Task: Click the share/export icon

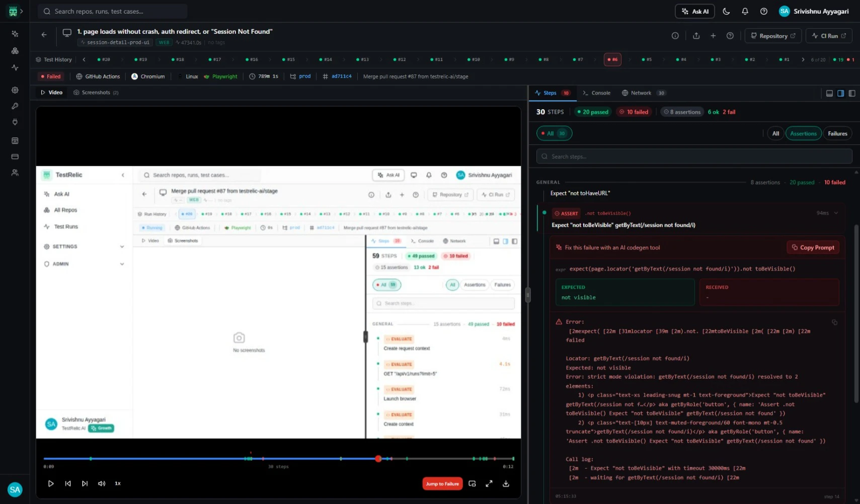Action: pos(696,36)
